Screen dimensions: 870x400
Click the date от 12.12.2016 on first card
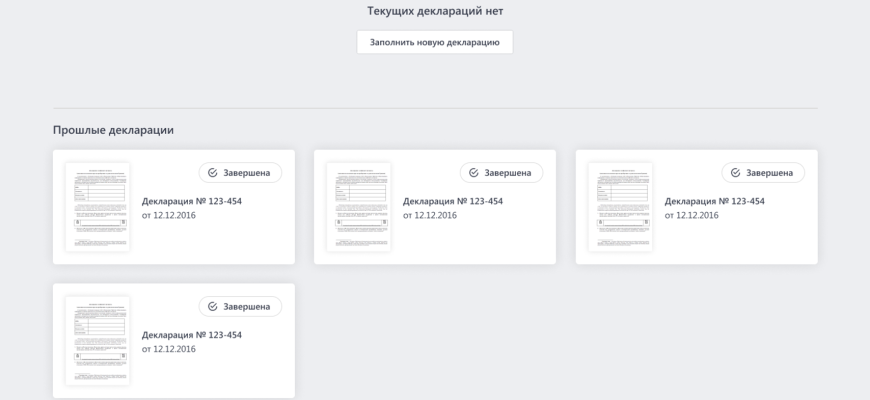click(x=169, y=216)
